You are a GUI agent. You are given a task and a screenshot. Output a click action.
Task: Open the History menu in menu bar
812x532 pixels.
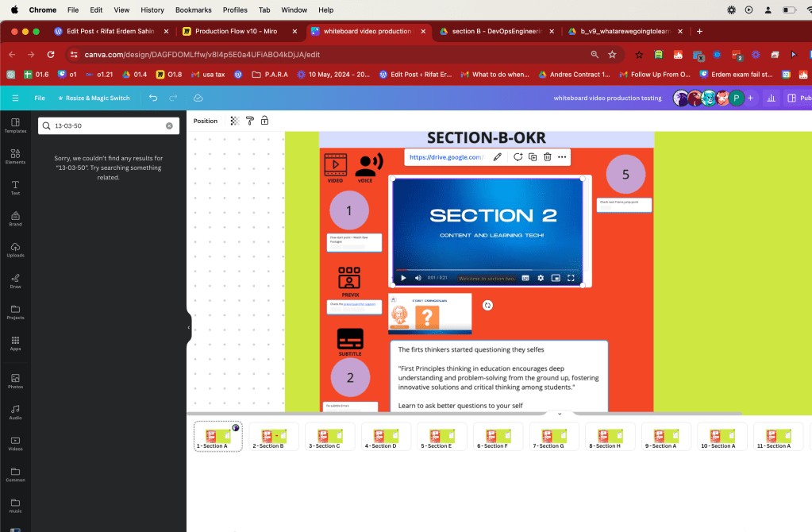(152, 10)
